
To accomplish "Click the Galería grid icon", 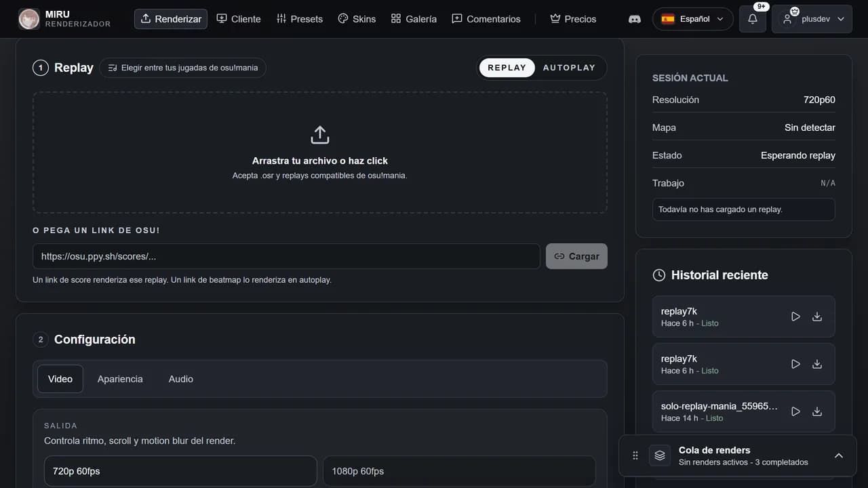I will pyautogui.click(x=396, y=19).
